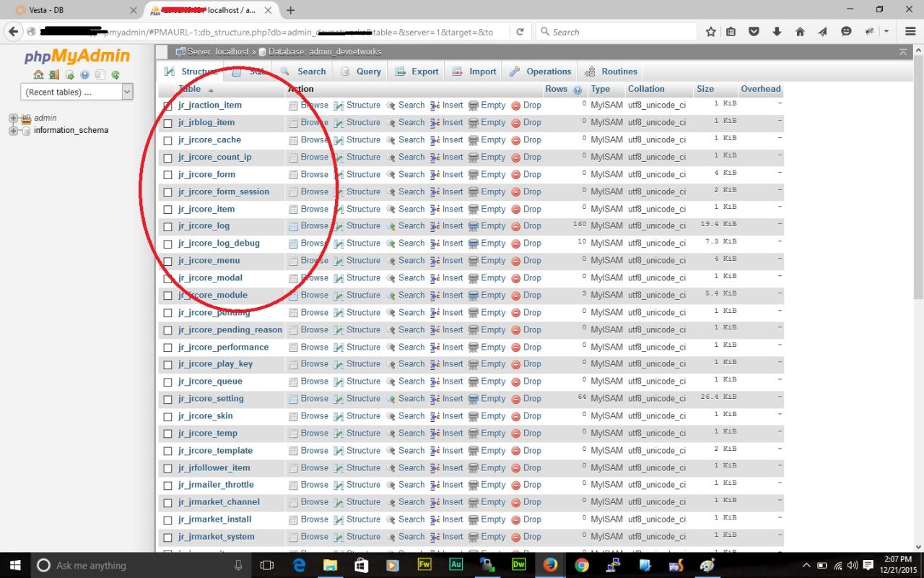Viewport: 924px width, 578px height.
Task: Open the Import tab
Action: click(x=474, y=72)
